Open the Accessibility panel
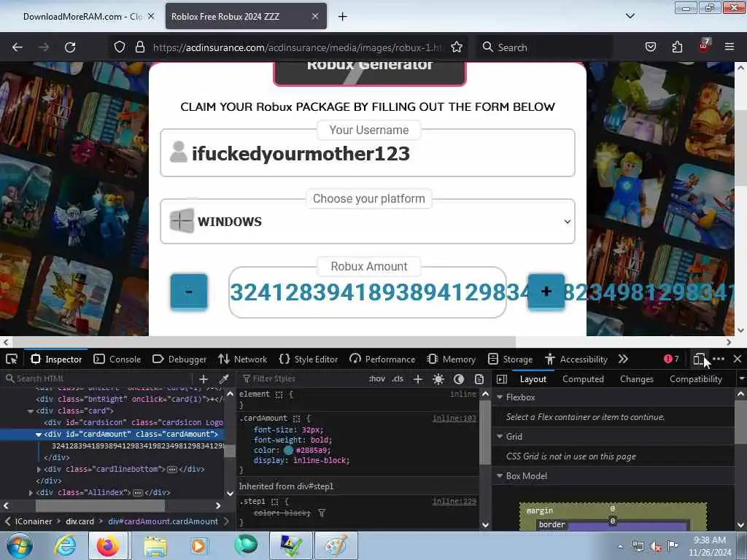The height and width of the screenshot is (560, 747). [x=576, y=359]
